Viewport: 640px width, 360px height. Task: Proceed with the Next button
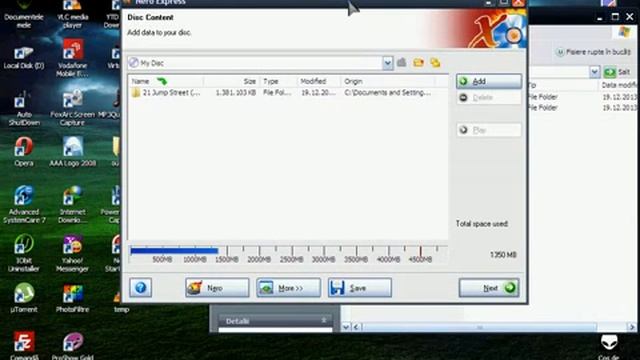(x=489, y=288)
